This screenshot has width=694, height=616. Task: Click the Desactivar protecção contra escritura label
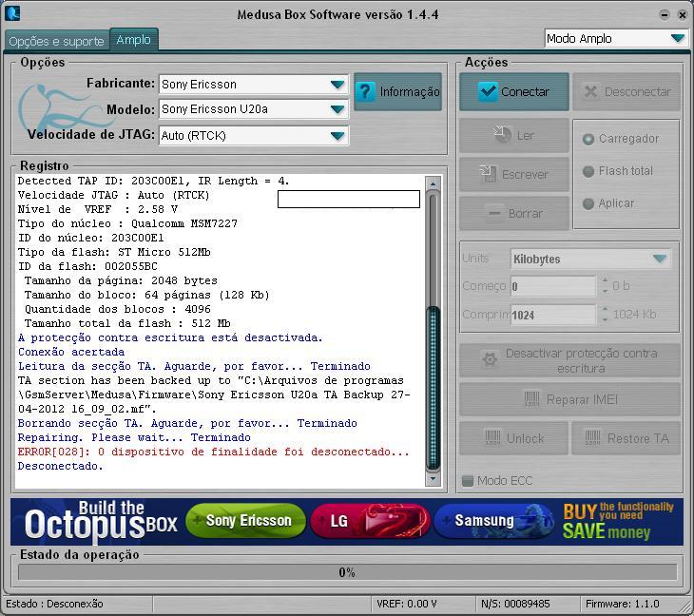pyautogui.click(x=581, y=360)
